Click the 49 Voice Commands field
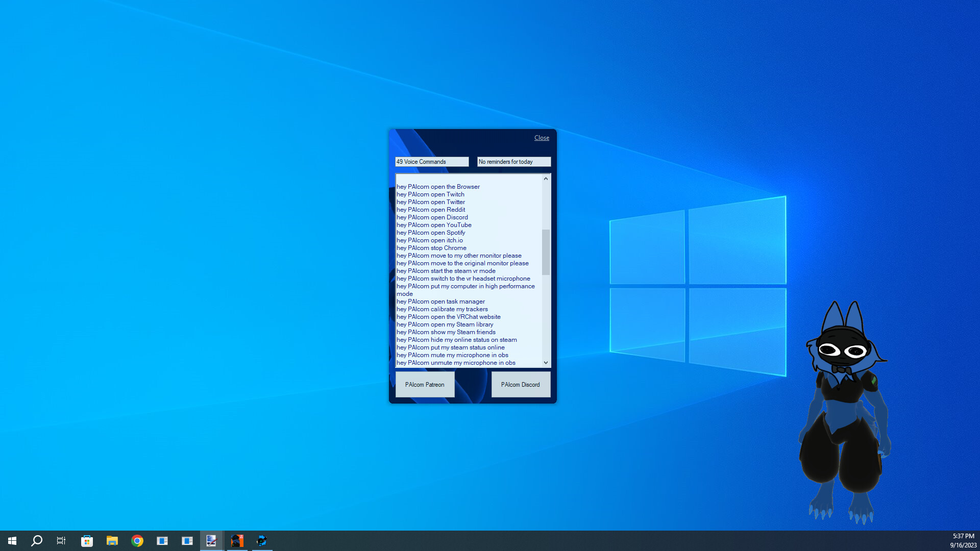This screenshot has height=551, width=980. click(x=431, y=162)
